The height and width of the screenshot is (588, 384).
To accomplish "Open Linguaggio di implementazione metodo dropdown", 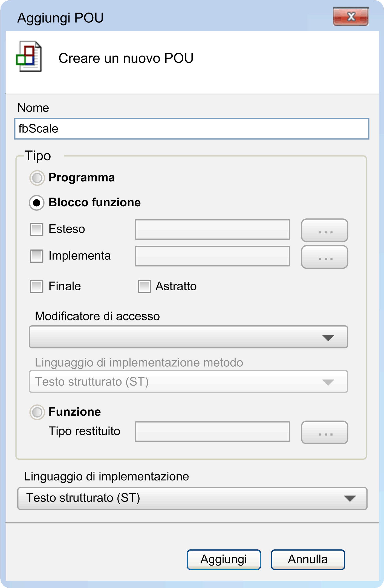I will coord(188,382).
